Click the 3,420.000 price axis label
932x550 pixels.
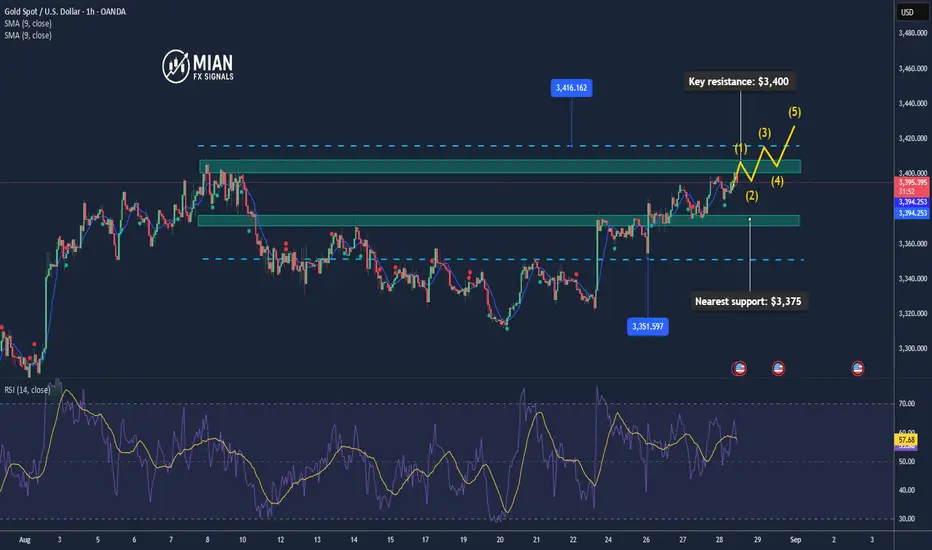(x=912, y=139)
